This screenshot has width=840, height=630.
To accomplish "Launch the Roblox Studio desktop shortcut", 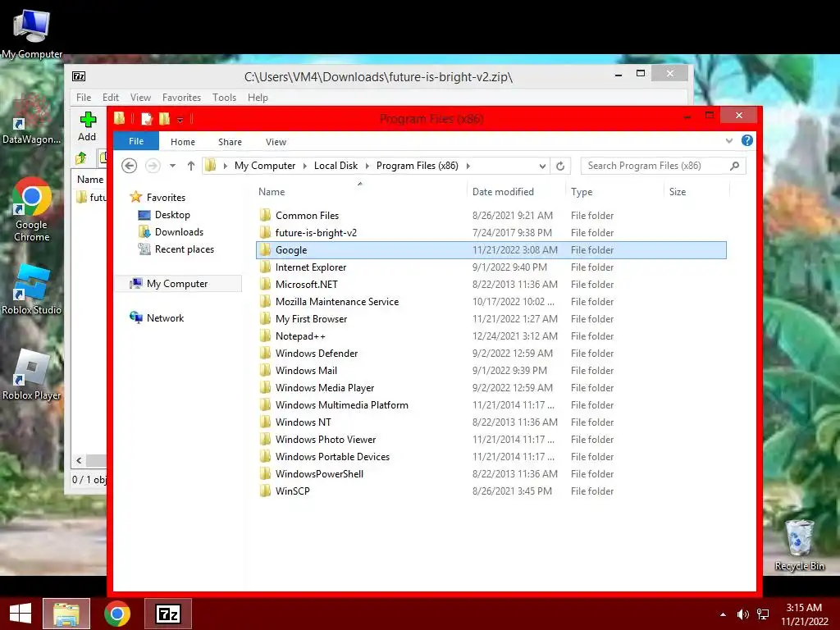I will tap(32, 290).
